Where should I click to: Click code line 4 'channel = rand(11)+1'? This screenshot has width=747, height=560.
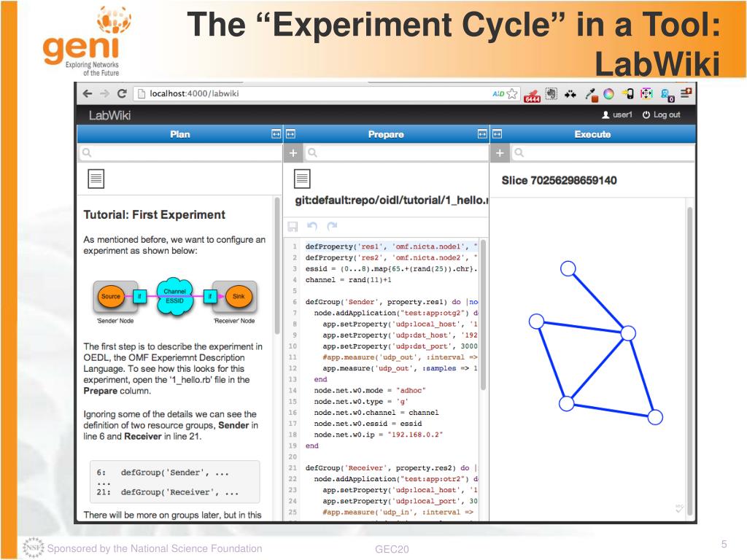[x=348, y=280]
